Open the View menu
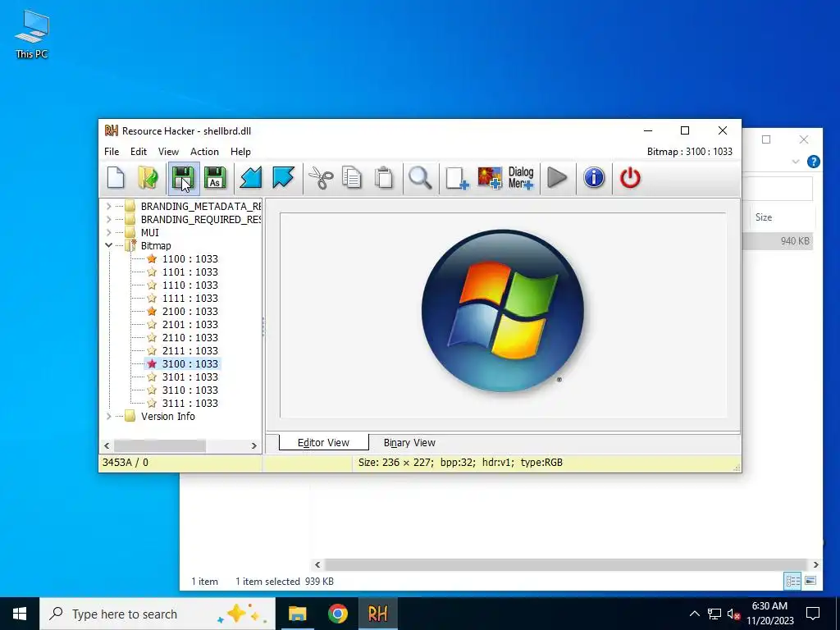This screenshot has height=630, width=840. pos(168,152)
